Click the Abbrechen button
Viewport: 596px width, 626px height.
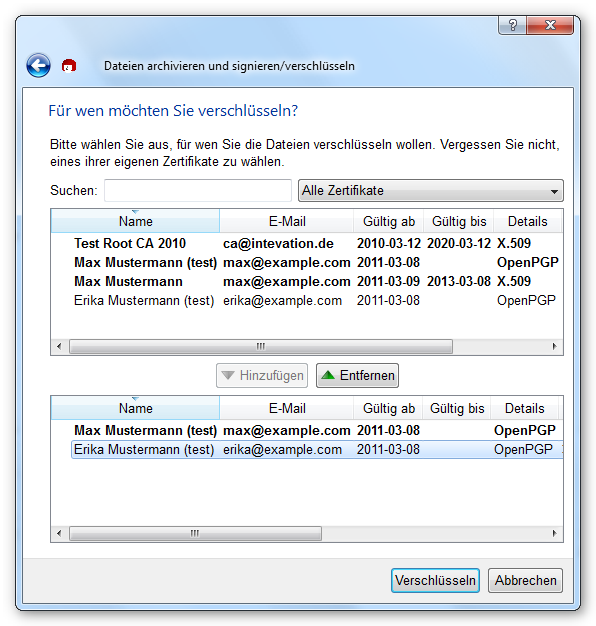(x=525, y=580)
